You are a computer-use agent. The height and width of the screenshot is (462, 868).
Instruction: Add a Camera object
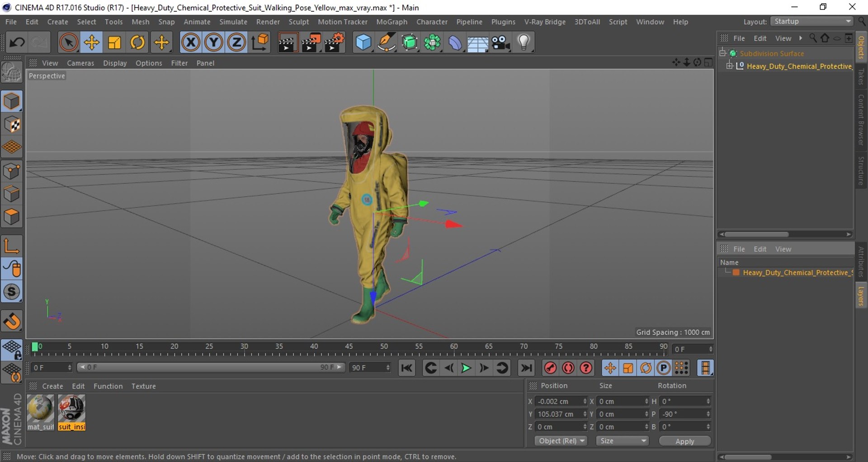(501, 42)
